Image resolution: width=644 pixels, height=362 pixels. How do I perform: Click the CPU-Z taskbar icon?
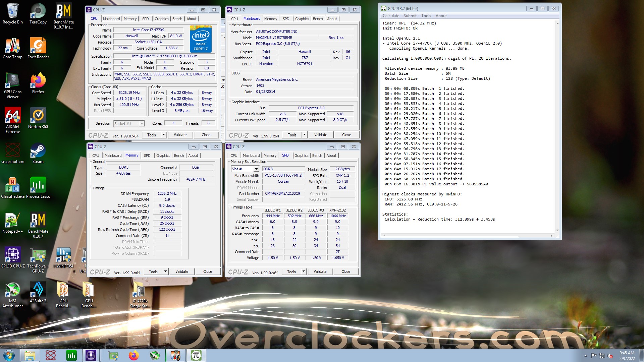pyautogui.click(x=91, y=355)
